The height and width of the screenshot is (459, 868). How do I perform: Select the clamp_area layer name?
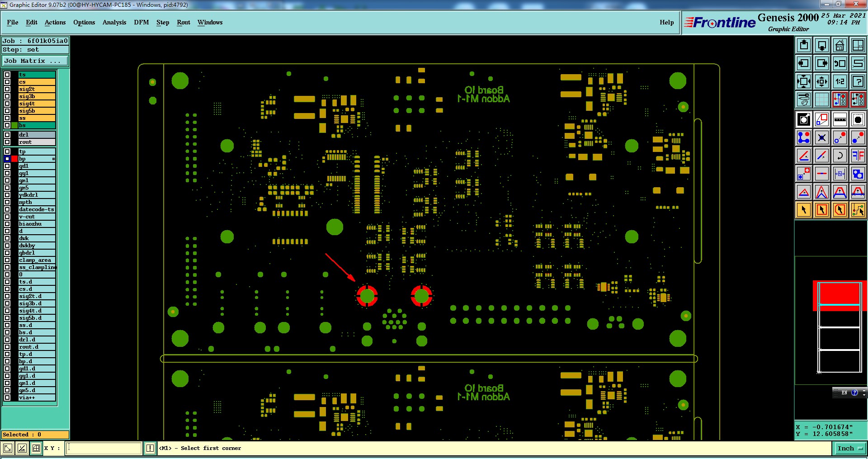click(x=37, y=260)
